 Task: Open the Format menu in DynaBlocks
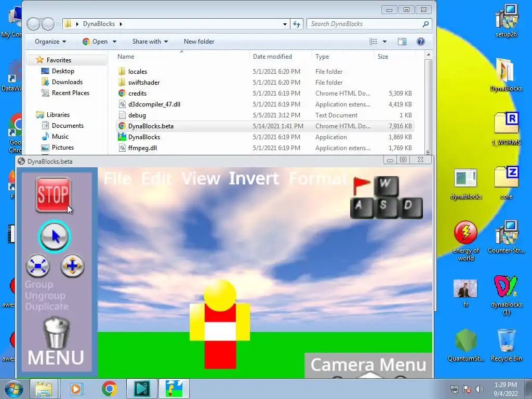[318, 179]
